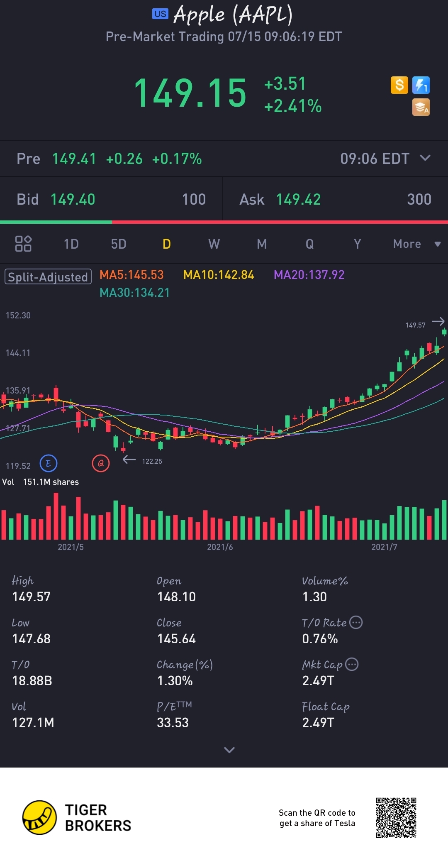Screen dimensions: 448x868
Task: Tap the Apple (AAPL) title
Action: [x=233, y=14]
